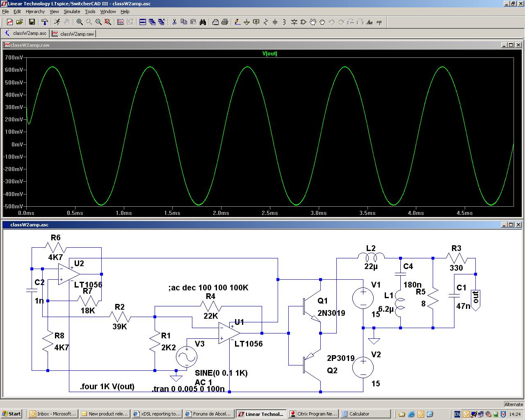
Task: Click the V(out) trace label
Action: pos(269,53)
